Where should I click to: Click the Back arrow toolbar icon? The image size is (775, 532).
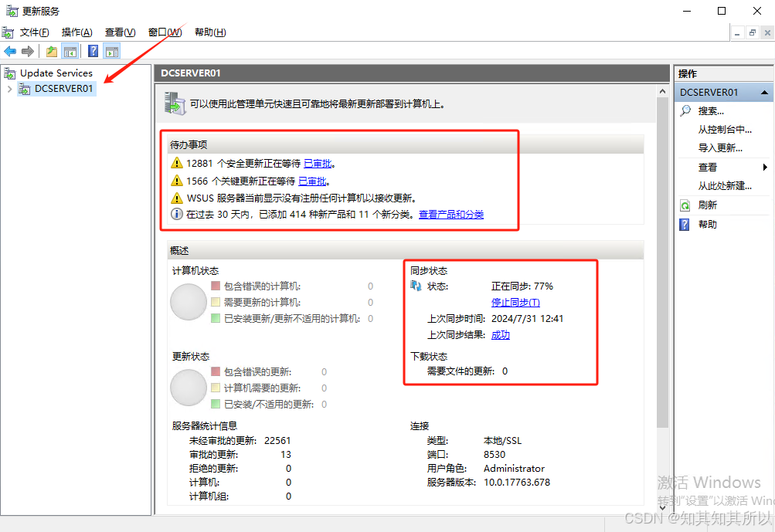[10, 52]
